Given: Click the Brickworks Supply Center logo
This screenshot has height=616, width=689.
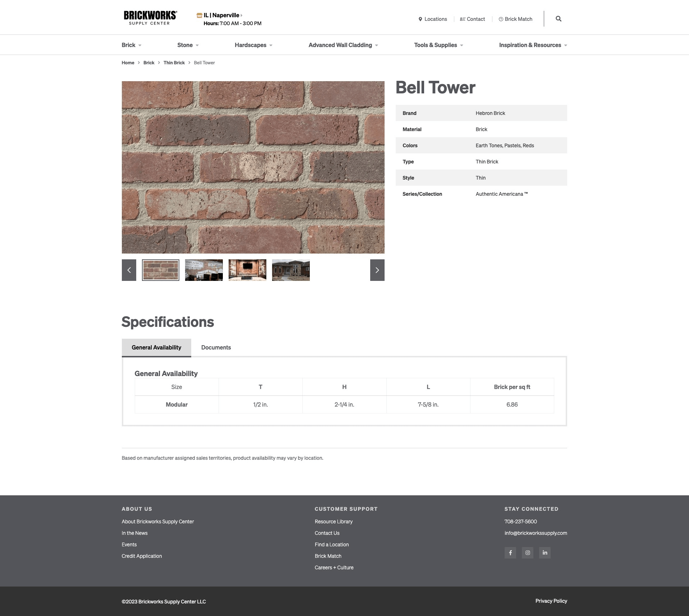Looking at the screenshot, I should [x=150, y=18].
